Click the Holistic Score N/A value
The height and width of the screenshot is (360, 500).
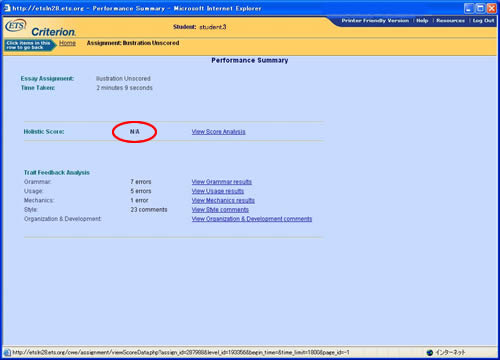135,132
